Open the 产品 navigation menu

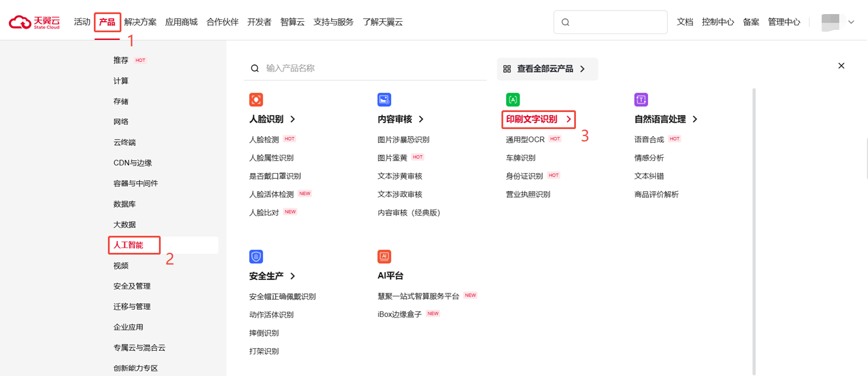coord(107,22)
